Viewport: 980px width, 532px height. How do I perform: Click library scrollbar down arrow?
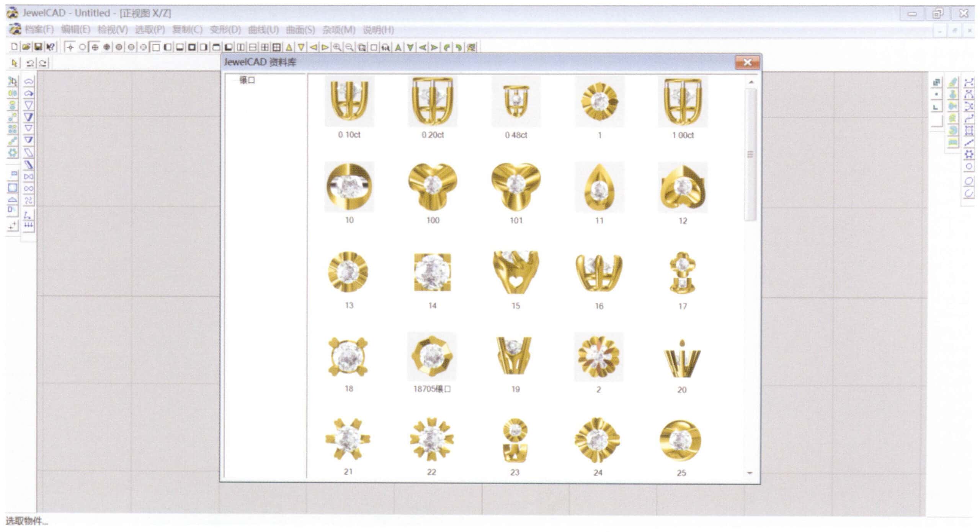tap(750, 473)
